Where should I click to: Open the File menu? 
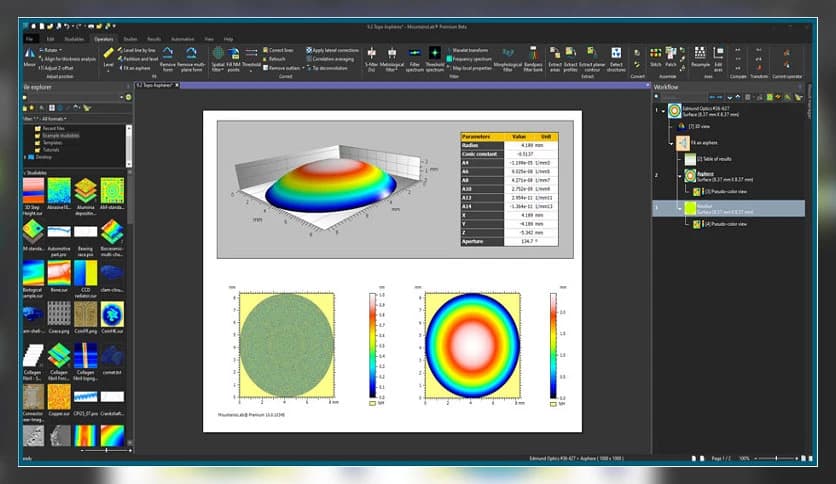click(30, 38)
